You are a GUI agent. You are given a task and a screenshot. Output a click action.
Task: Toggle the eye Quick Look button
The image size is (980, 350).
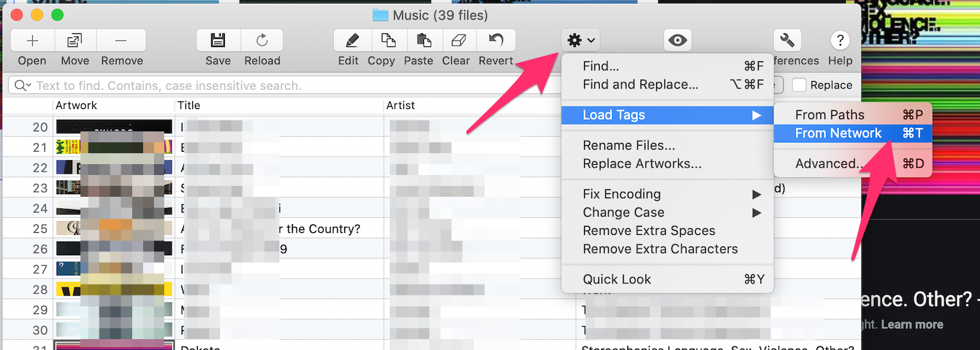[x=677, y=41]
